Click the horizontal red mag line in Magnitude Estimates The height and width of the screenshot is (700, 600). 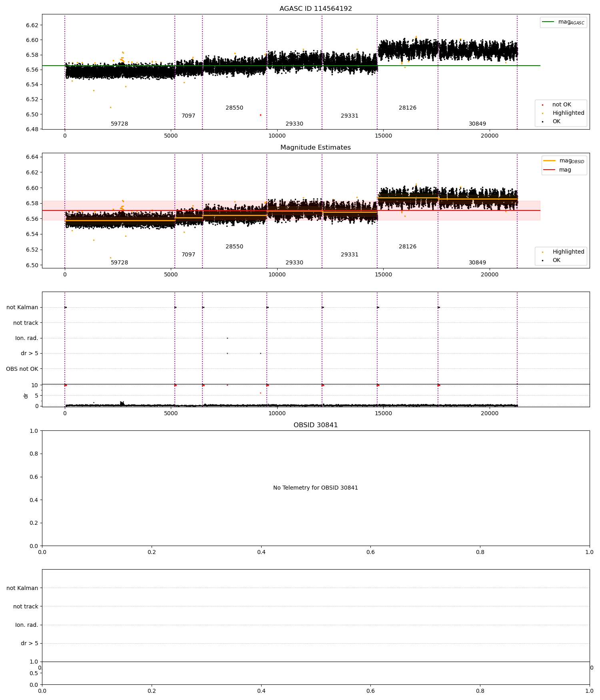[x=291, y=210]
